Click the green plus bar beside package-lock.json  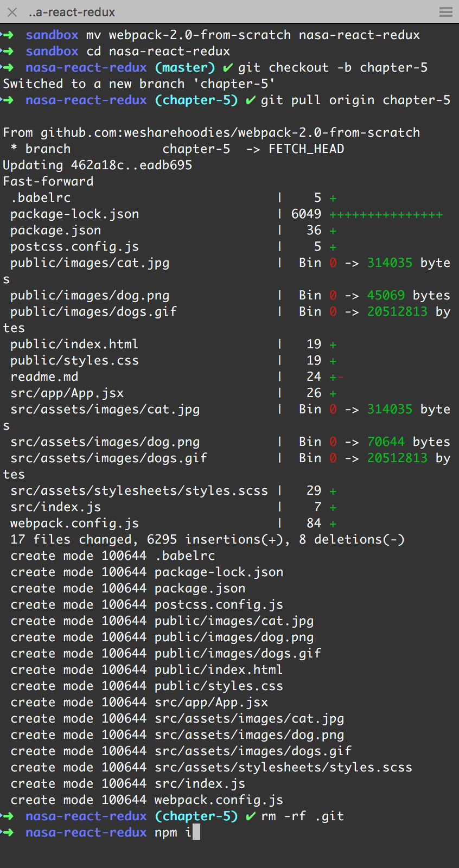[386, 215]
